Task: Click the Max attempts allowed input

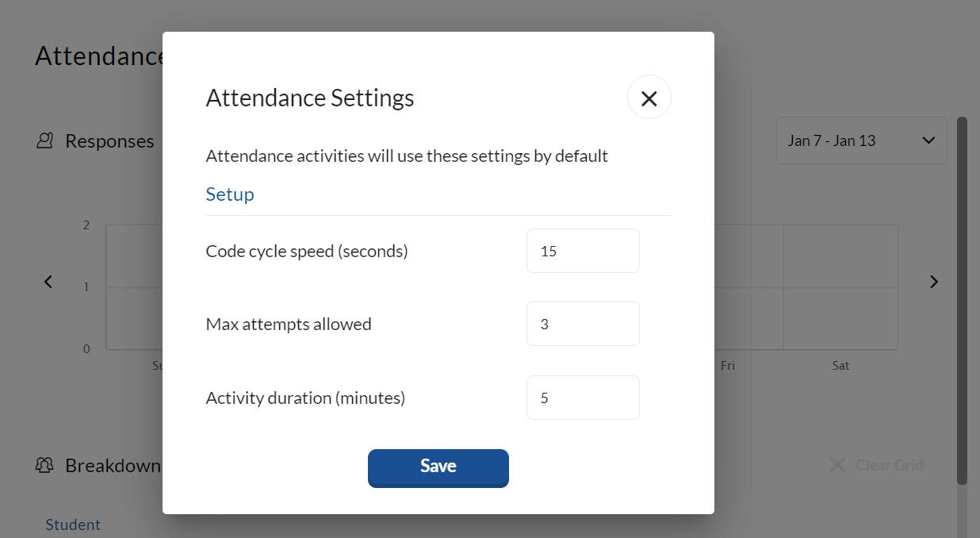Action: 583,324
